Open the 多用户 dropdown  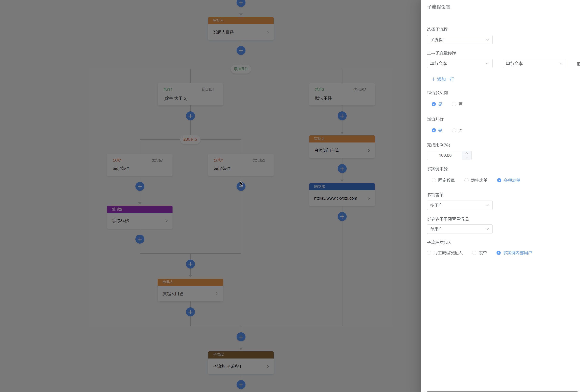click(459, 205)
